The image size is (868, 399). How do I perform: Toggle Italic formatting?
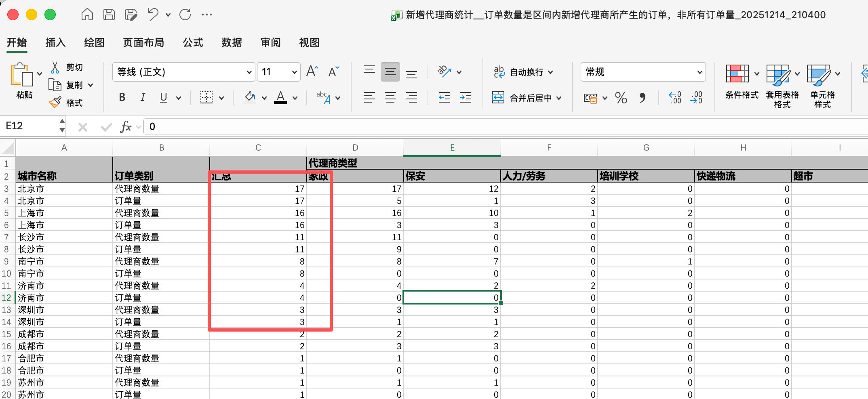pos(143,98)
